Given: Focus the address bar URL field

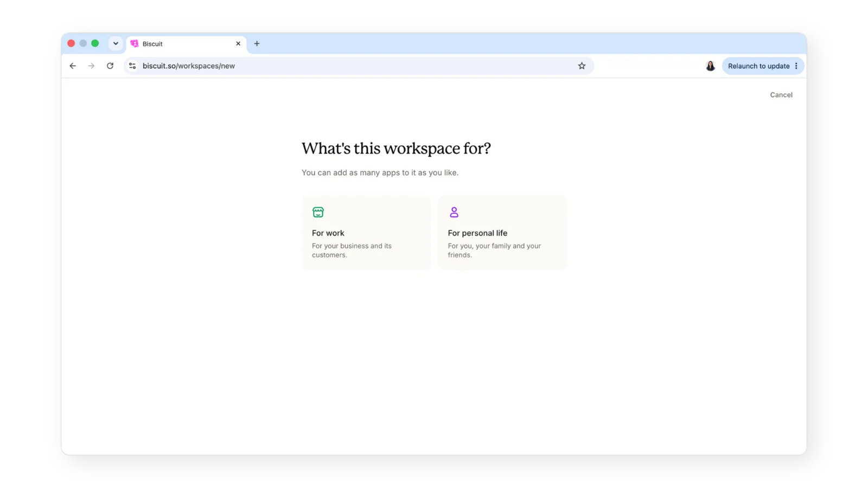Looking at the screenshot, I should point(358,66).
